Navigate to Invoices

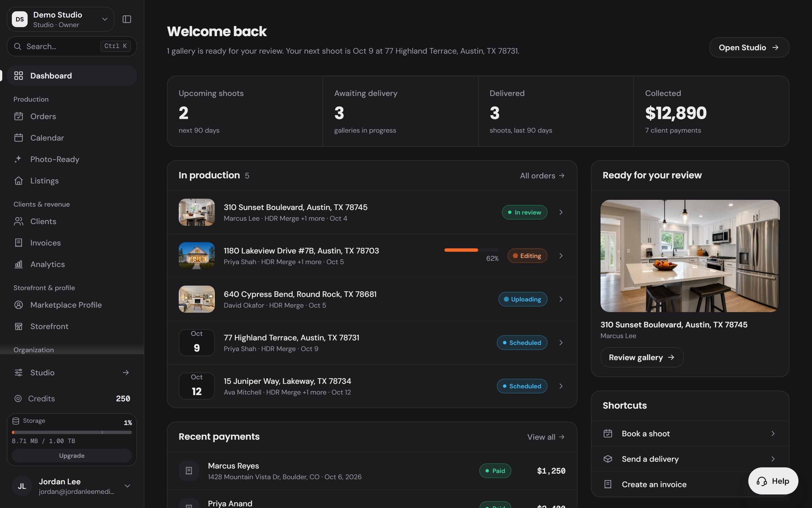pyautogui.click(x=72, y=243)
